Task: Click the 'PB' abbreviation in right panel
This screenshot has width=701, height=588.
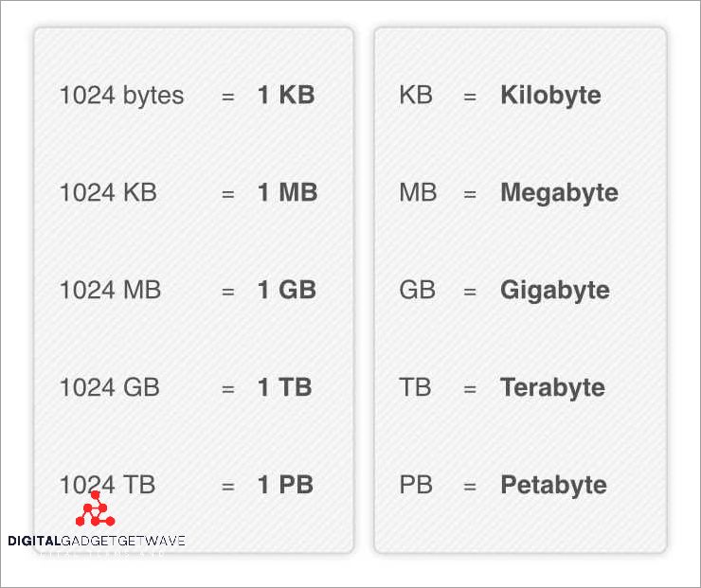Action: (x=416, y=485)
